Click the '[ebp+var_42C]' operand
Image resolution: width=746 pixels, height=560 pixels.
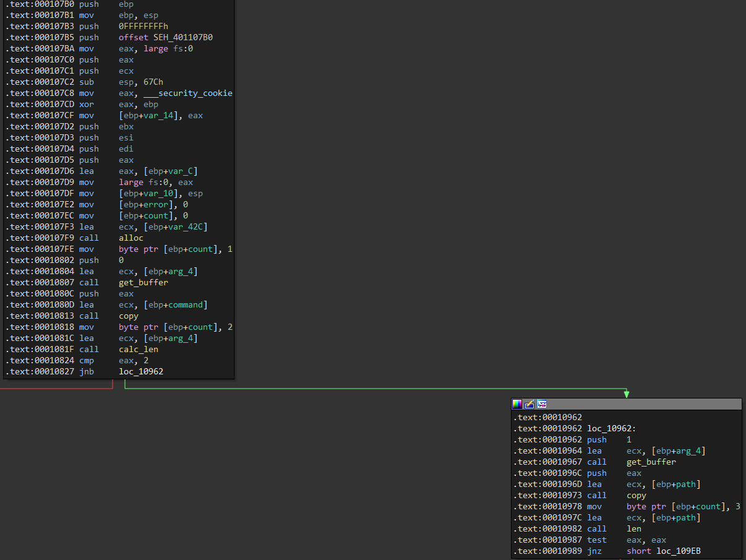(176, 227)
